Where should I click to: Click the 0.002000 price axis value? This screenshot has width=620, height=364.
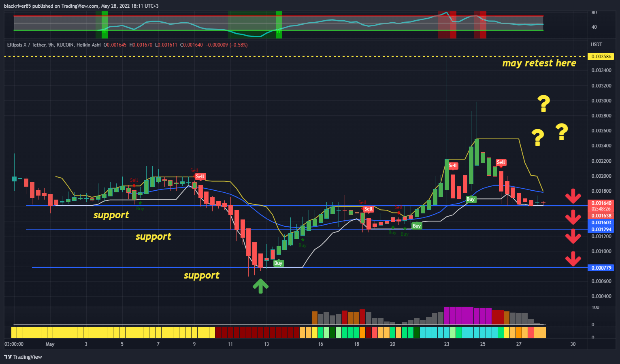[601, 176]
